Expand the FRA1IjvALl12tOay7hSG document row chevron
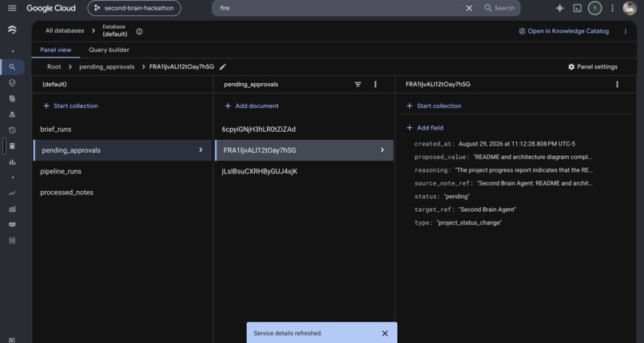This screenshot has height=343, width=644. [x=382, y=150]
